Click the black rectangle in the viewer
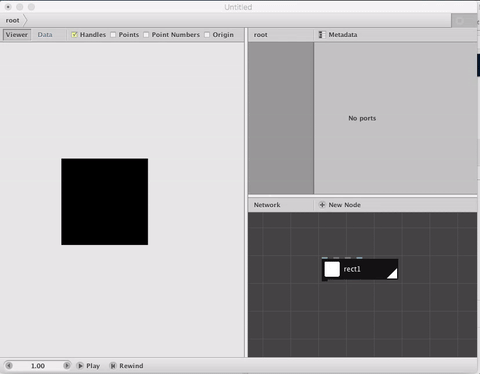The width and height of the screenshot is (480, 374). pyautogui.click(x=105, y=202)
